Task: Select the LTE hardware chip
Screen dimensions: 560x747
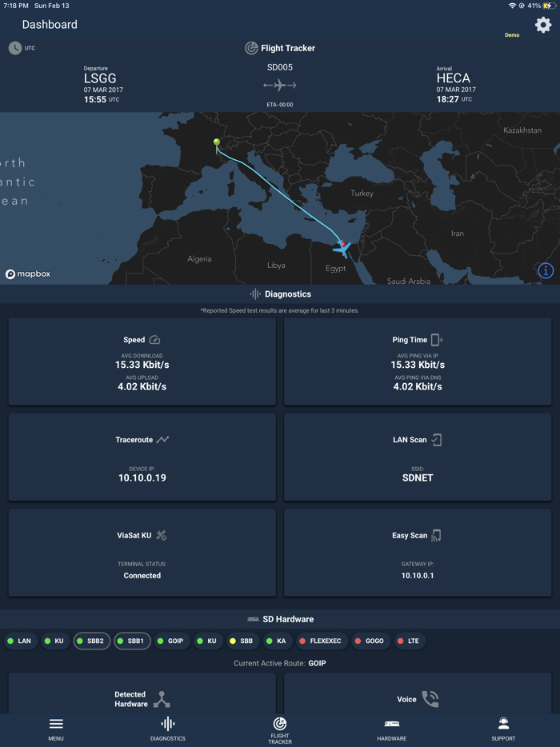Action: coord(410,641)
